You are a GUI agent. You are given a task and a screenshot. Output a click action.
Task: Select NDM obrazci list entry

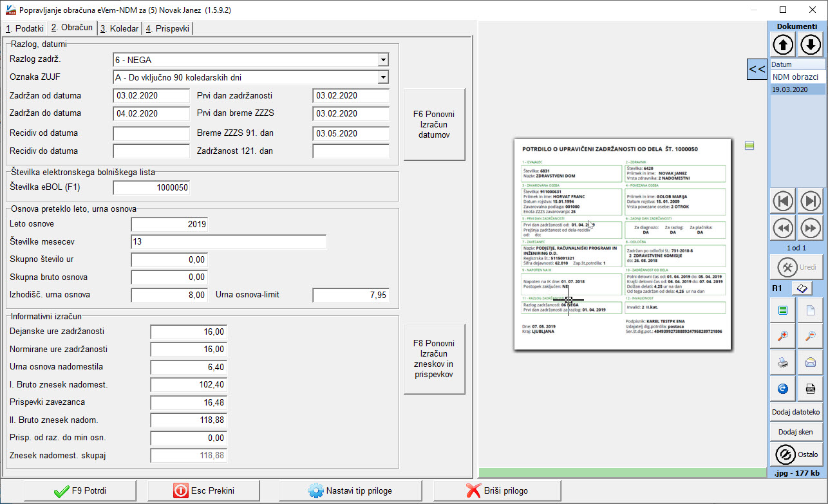798,77
